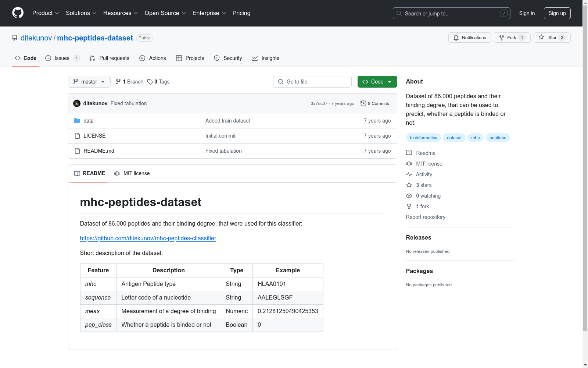Open the Pricing page
Screen dimensions: 588x368
pos(241,13)
